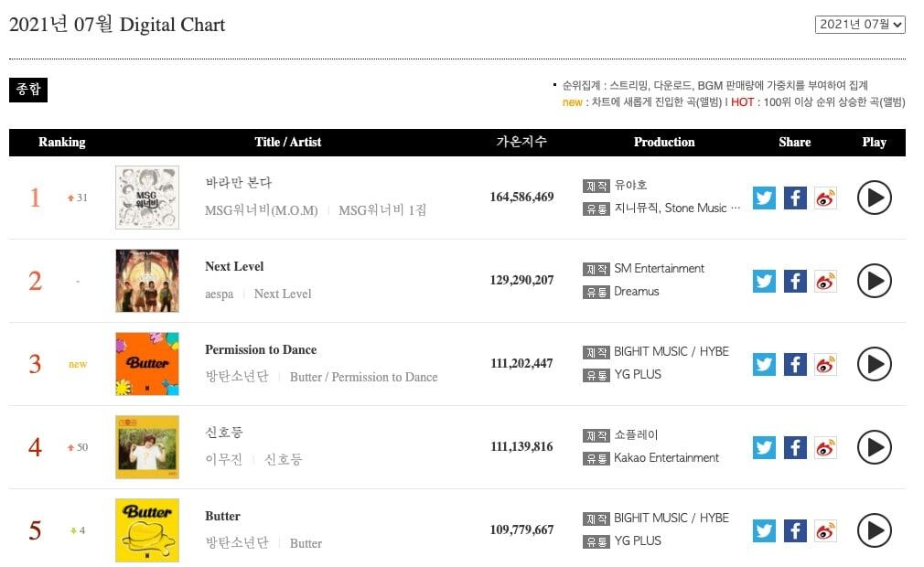The height and width of the screenshot is (567, 924).
Task: Click the Ranking column header
Action: click(x=61, y=142)
